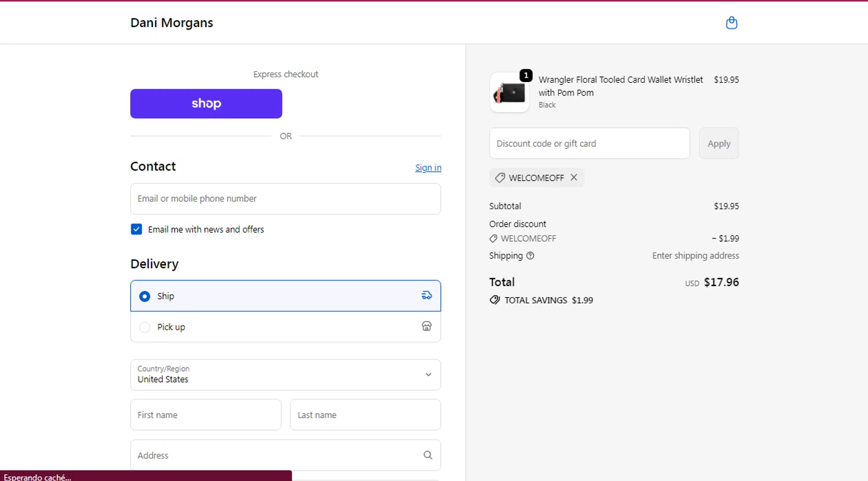Viewport: 868px width, 481px height.
Task: Click the delivery truck icon in Ship row
Action: (x=426, y=295)
